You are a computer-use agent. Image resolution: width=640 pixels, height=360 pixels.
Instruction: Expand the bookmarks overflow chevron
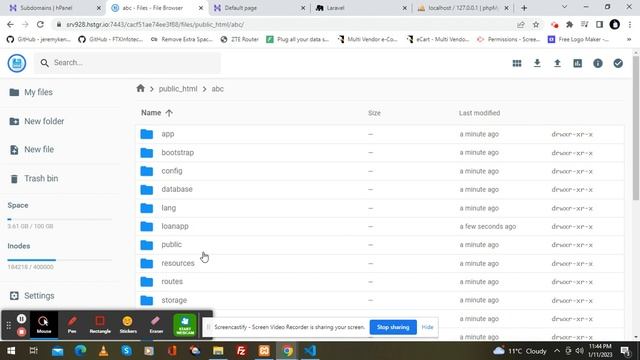629,39
